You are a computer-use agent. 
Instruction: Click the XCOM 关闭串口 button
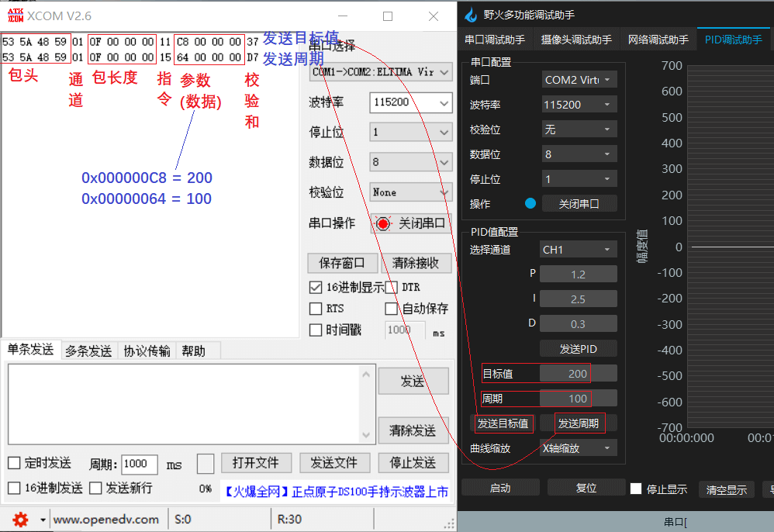[x=411, y=223]
